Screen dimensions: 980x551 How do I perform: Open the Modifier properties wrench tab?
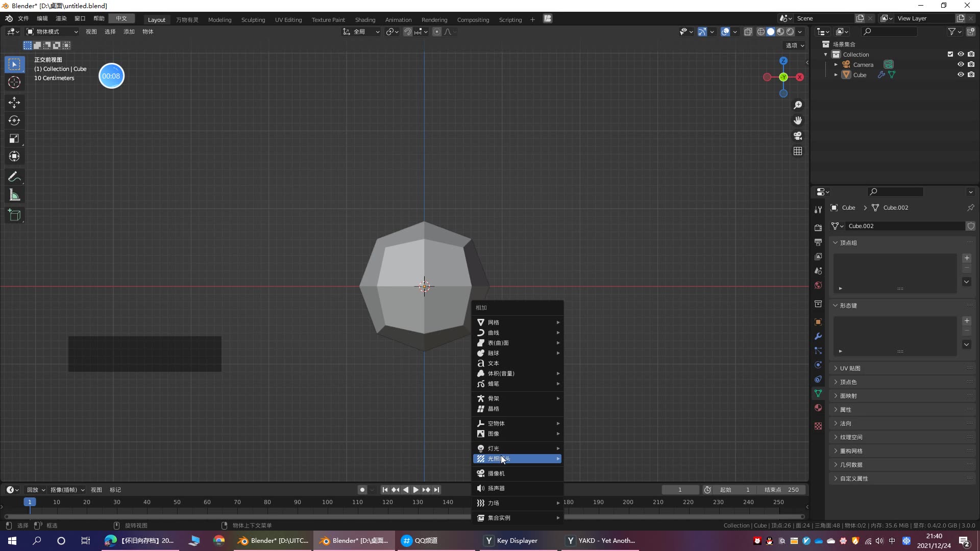pyautogui.click(x=818, y=337)
